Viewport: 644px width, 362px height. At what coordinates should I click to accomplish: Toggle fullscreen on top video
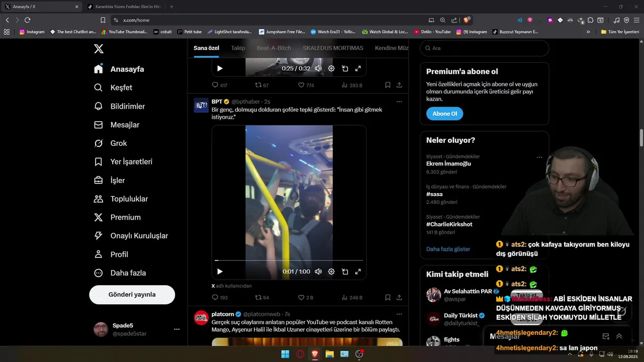(358, 68)
